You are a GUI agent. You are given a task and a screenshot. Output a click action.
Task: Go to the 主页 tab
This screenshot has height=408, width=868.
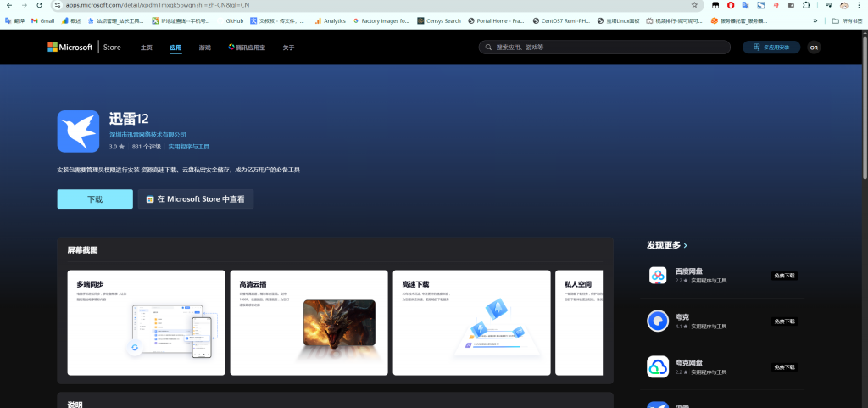[147, 48]
